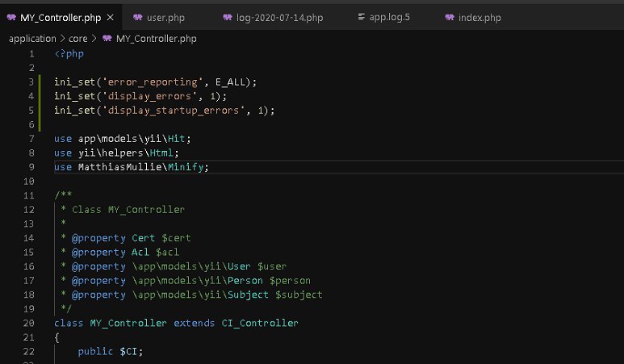The image size is (624, 364).
Task: Switch to the MY_Controller.php tab
Action: click(x=61, y=18)
